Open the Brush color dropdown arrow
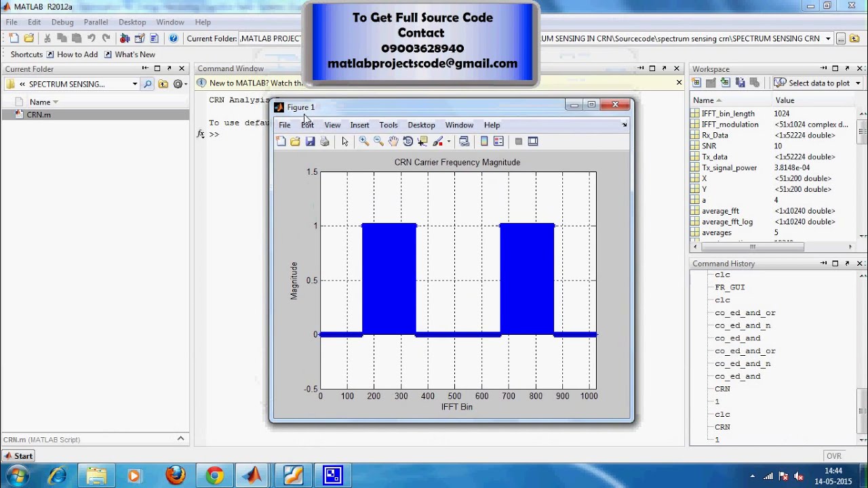The image size is (868, 488). (x=448, y=142)
